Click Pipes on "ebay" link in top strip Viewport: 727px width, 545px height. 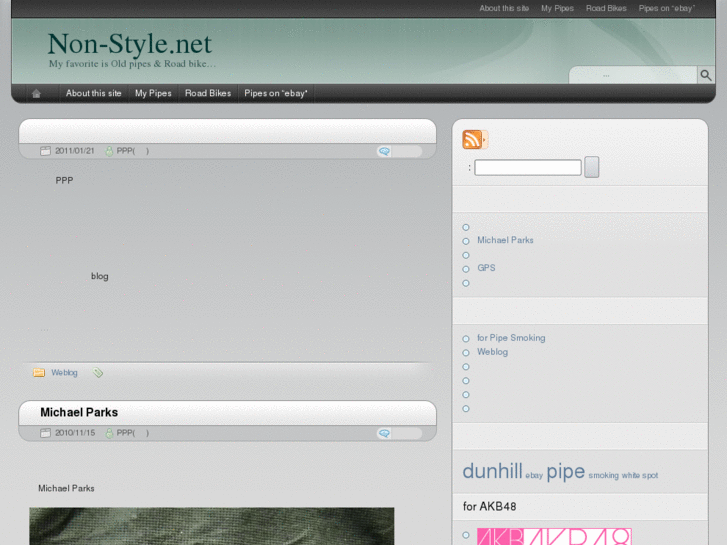click(x=667, y=8)
